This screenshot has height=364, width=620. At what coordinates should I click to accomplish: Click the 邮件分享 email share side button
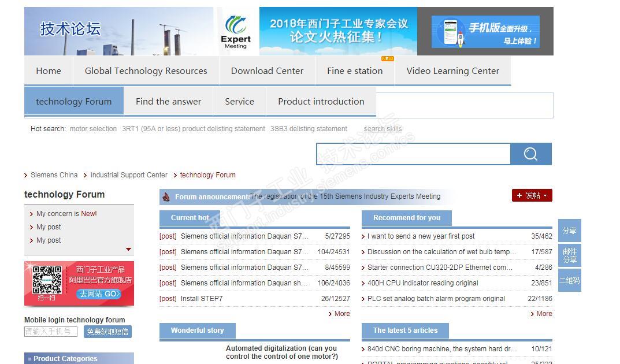pyautogui.click(x=569, y=256)
